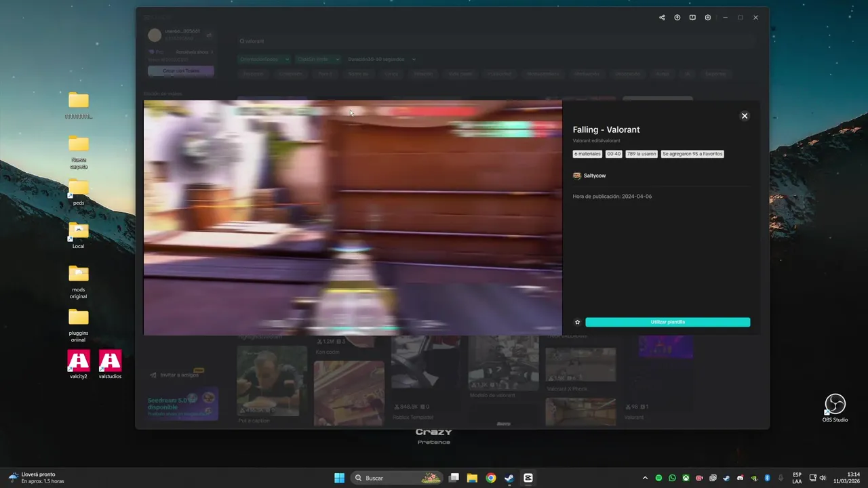Click the '00:40' duration tag
This screenshot has width=868, height=488.
pos(614,154)
